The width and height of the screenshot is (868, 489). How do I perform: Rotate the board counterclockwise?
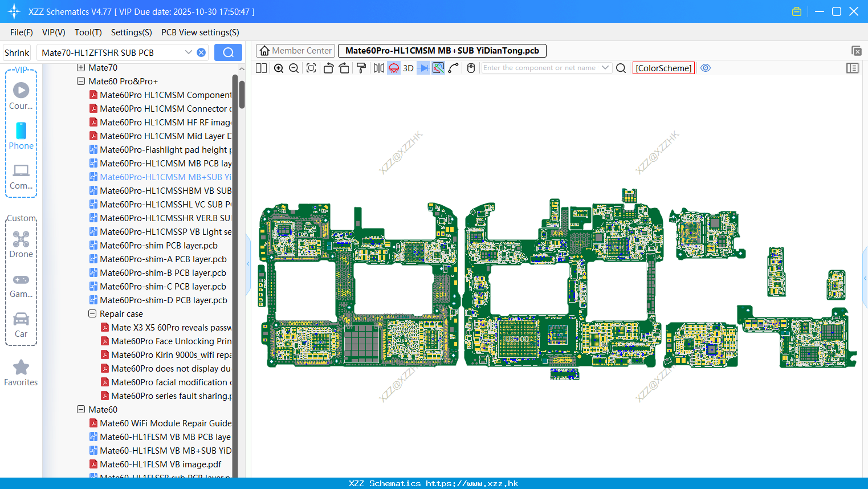pyautogui.click(x=328, y=68)
